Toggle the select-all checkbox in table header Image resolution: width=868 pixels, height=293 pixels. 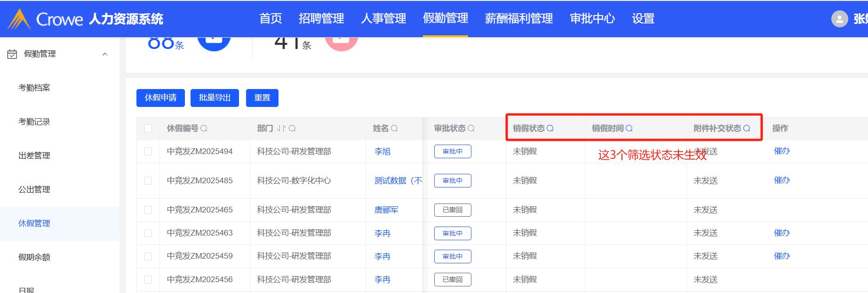[x=148, y=128]
